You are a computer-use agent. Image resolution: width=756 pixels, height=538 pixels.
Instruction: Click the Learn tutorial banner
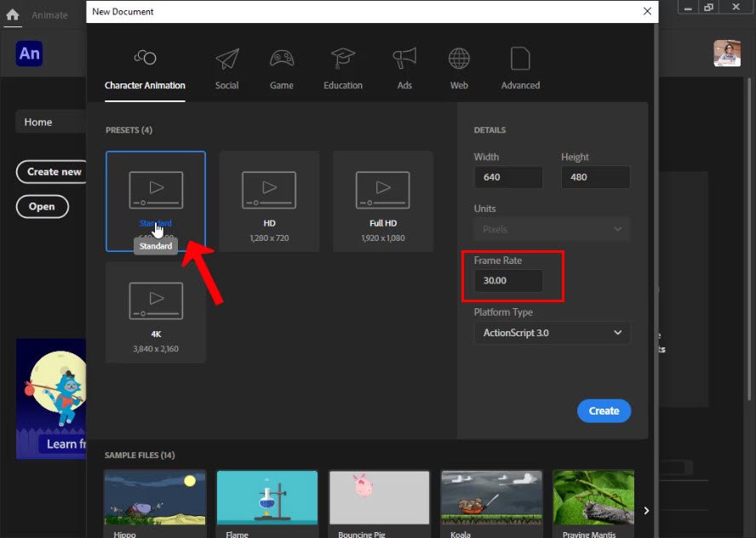pyautogui.click(x=51, y=398)
